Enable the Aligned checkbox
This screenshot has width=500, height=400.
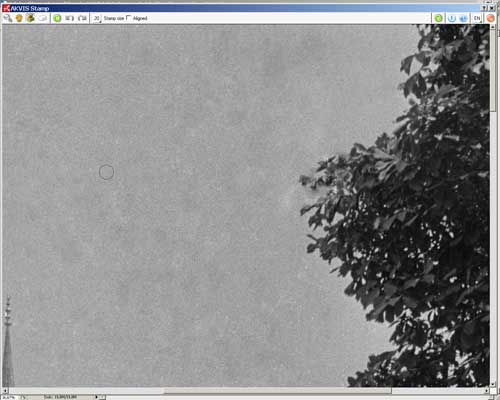pyautogui.click(x=129, y=18)
